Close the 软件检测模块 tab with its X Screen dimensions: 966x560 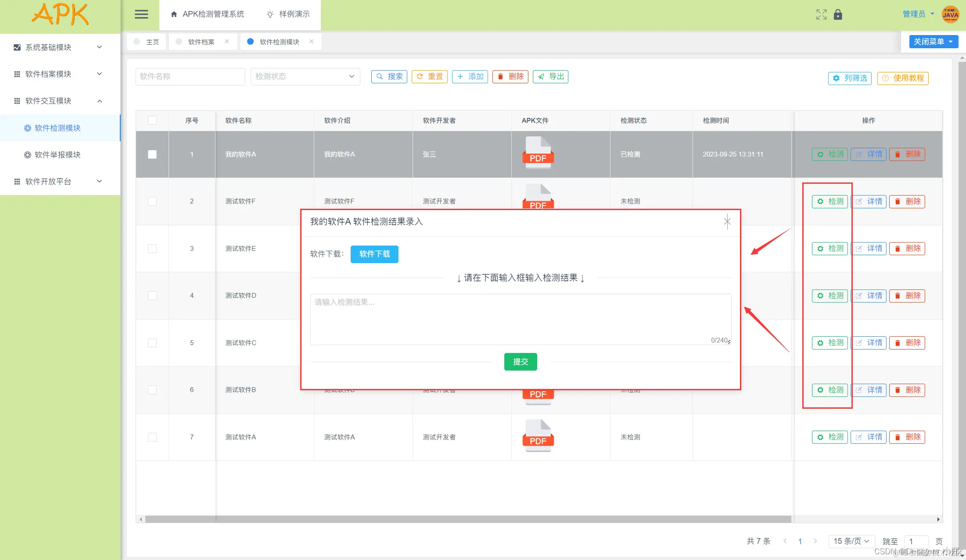click(312, 41)
